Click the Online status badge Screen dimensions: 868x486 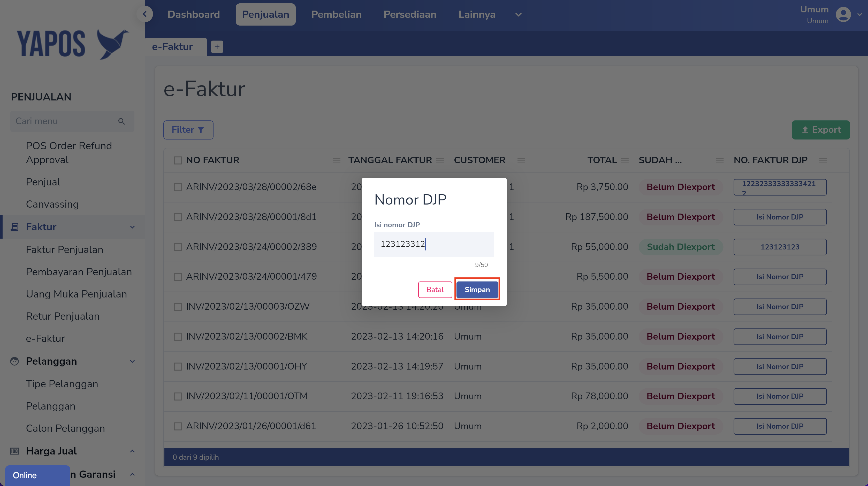click(38, 475)
